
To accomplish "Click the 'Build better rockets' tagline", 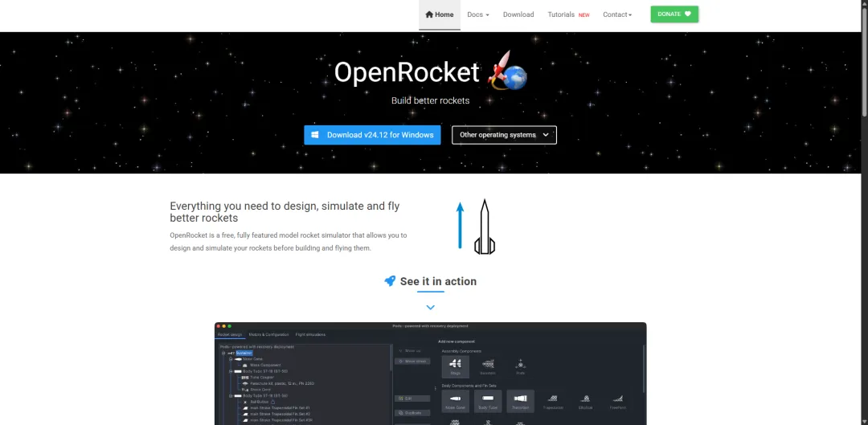I will (x=430, y=100).
